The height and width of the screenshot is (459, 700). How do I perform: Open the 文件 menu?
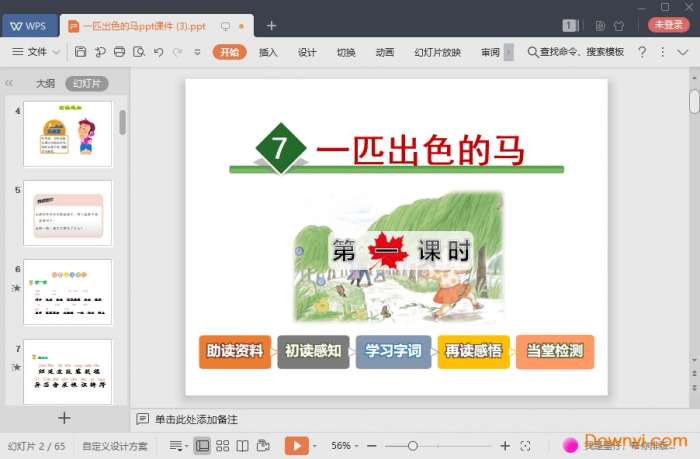[x=29, y=52]
